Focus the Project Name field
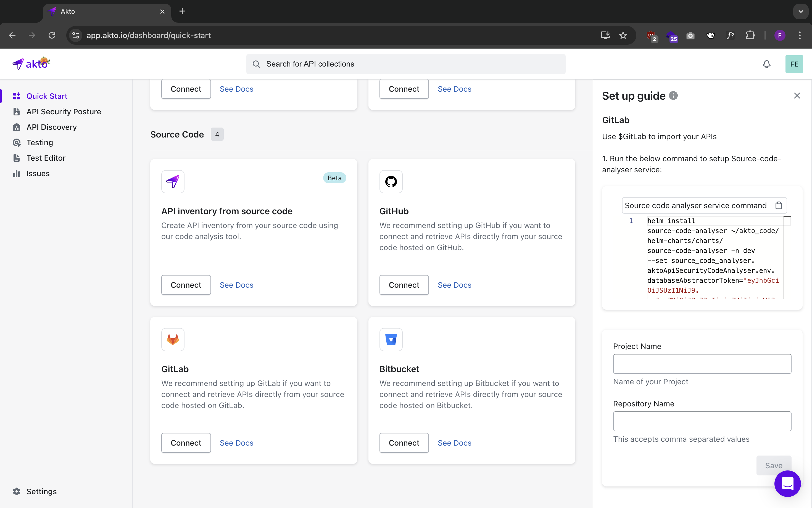 click(x=702, y=364)
